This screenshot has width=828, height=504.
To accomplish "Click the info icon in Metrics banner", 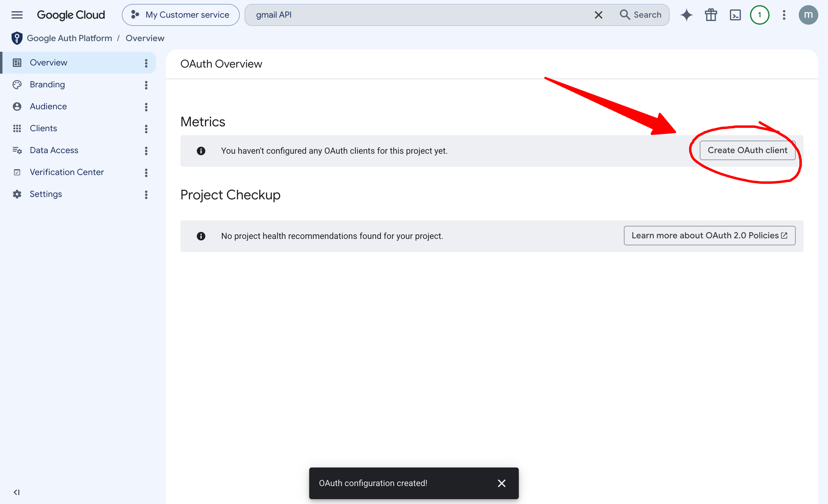I will [201, 151].
